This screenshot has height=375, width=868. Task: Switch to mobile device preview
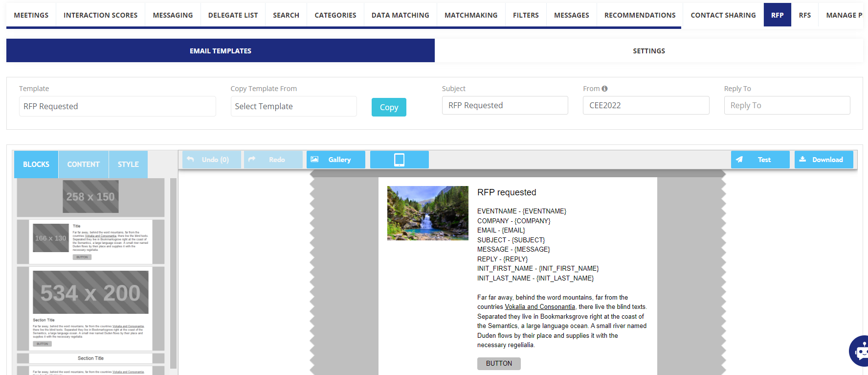[x=399, y=160]
